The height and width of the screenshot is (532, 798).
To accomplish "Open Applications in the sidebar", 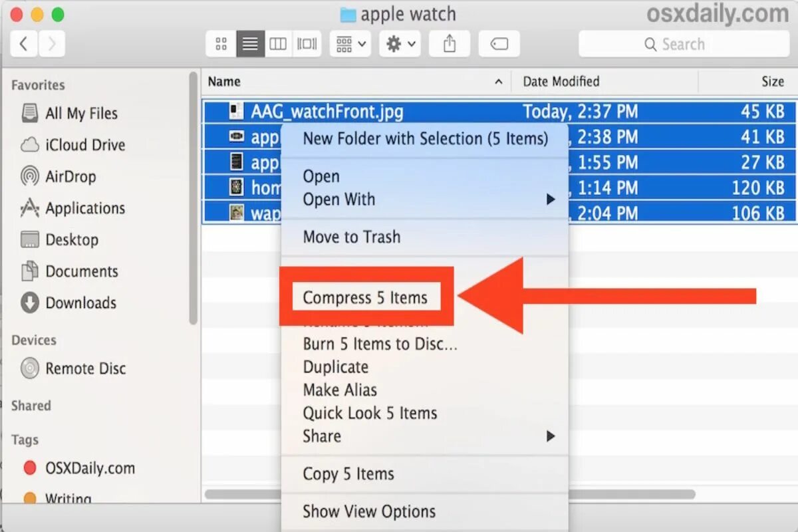I will (73, 208).
